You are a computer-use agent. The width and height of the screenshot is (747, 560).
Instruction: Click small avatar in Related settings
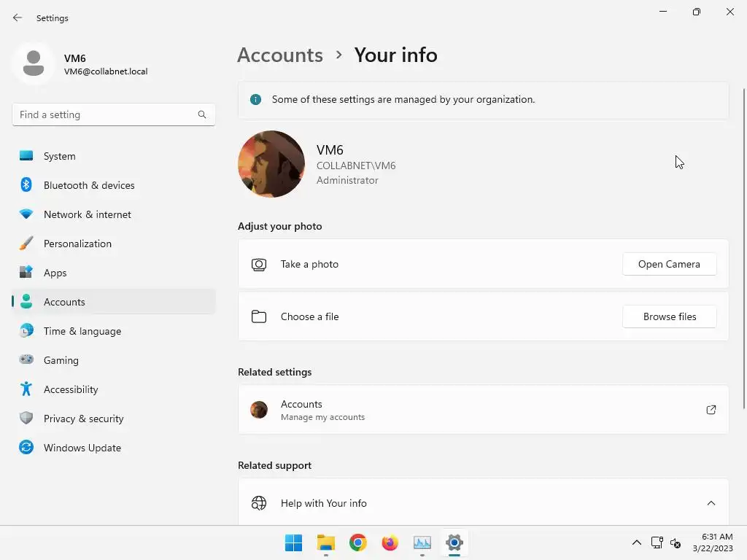pyautogui.click(x=259, y=410)
